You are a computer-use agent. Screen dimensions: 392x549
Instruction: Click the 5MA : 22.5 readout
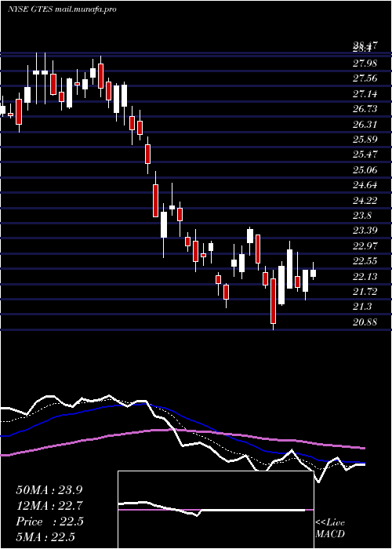[x=45, y=537]
